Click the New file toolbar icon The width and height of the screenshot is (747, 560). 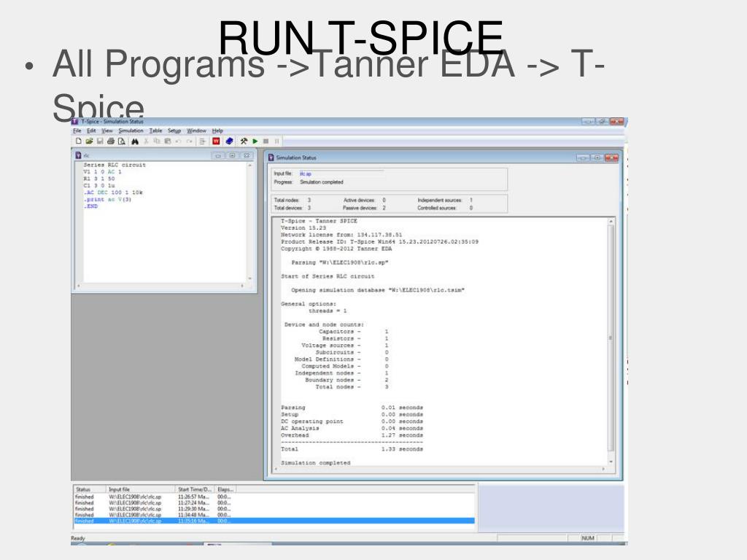[x=79, y=141]
